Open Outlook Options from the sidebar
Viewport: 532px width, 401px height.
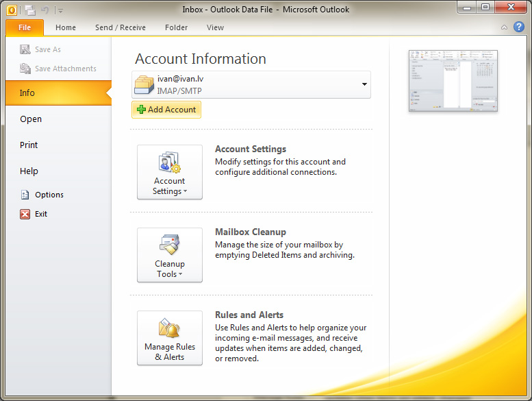click(49, 195)
